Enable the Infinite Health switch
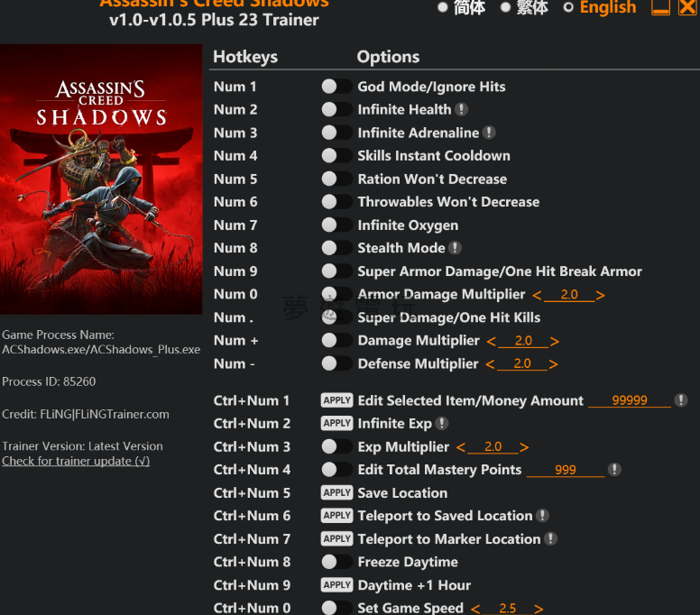Screen dimensions: 700x615 (x=336, y=109)
